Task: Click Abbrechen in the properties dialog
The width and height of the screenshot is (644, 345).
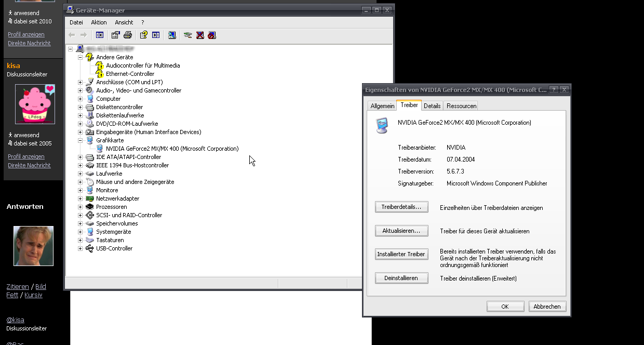Action: (x=547, y=307)
